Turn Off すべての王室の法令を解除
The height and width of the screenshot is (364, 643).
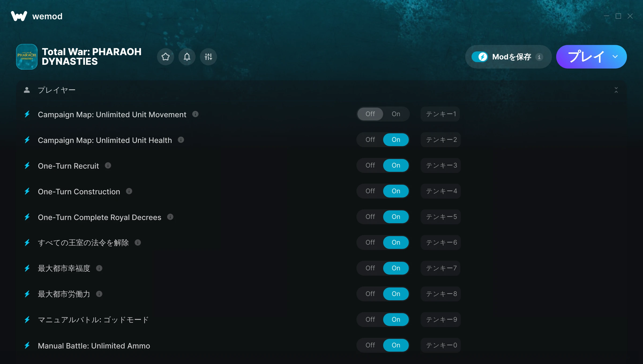coord(370,242)
